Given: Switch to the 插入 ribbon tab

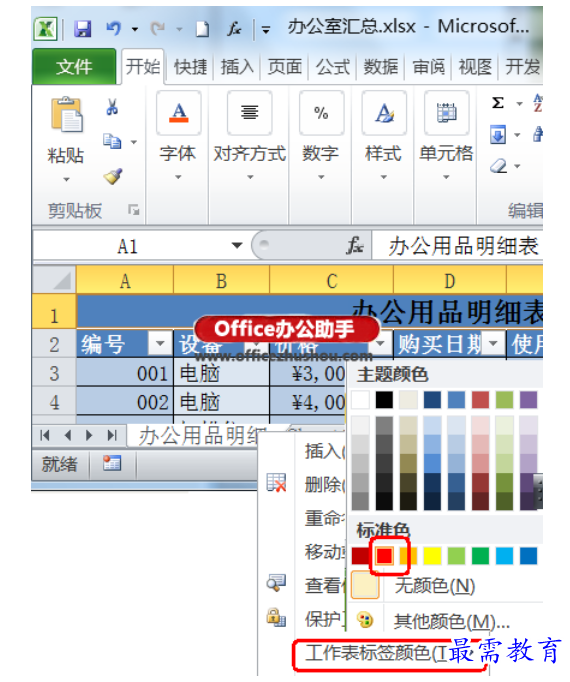Looking at the screenshot, I should click(237, 67).
